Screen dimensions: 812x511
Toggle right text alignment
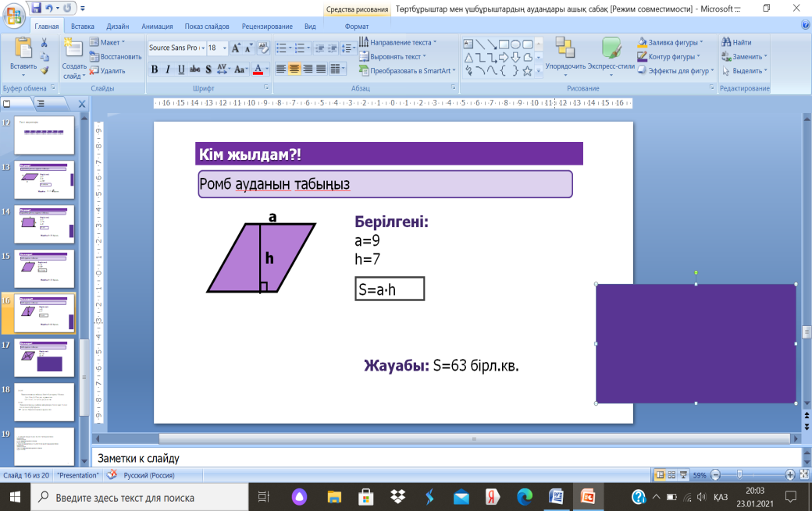coord(308,69)
